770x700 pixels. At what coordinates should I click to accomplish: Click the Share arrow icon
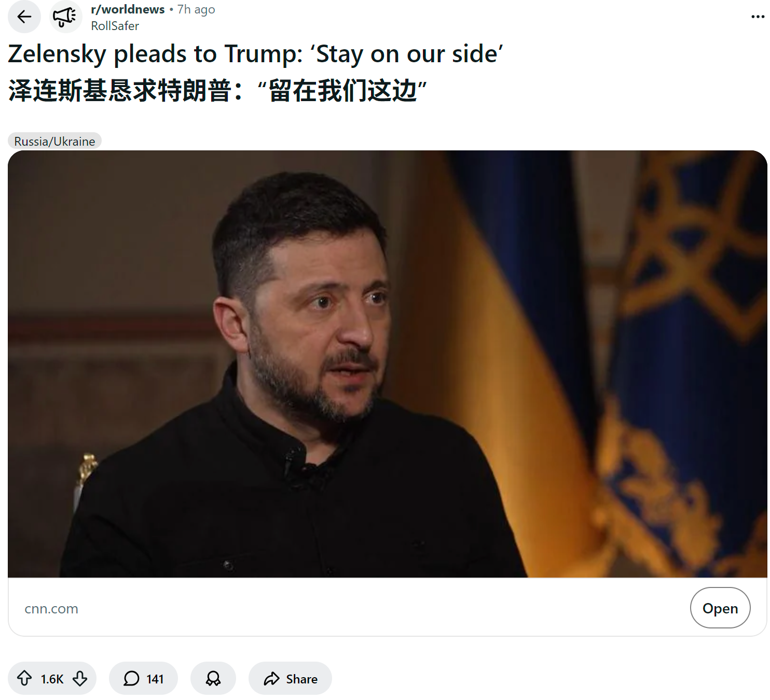(271, 679)
